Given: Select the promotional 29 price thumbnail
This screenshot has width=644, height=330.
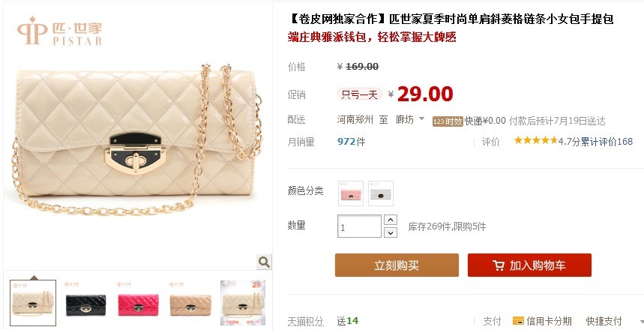Looking at the screenshot, I should coord(243,303).
